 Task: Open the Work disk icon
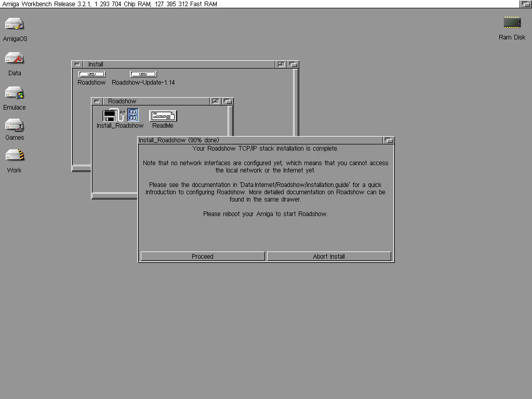15,155
